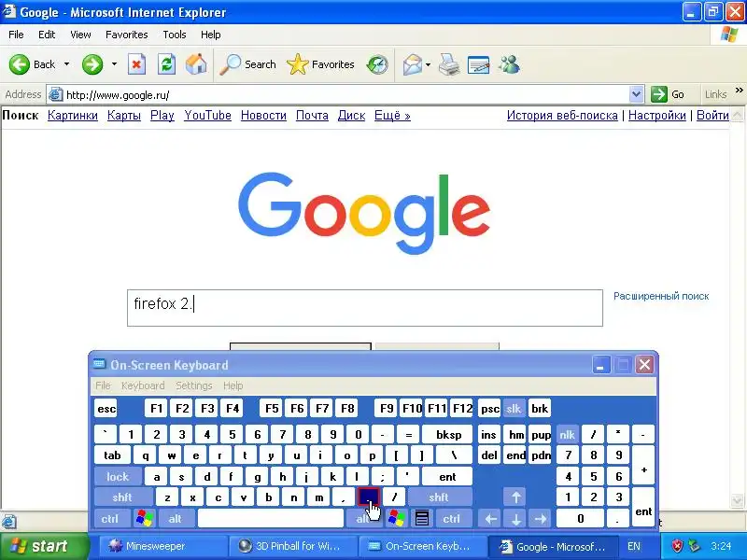The height and width of the screenshot is (560, 747).
Task: Click left Windows logo key on keyboard
Action: click(x=145, y=519)
